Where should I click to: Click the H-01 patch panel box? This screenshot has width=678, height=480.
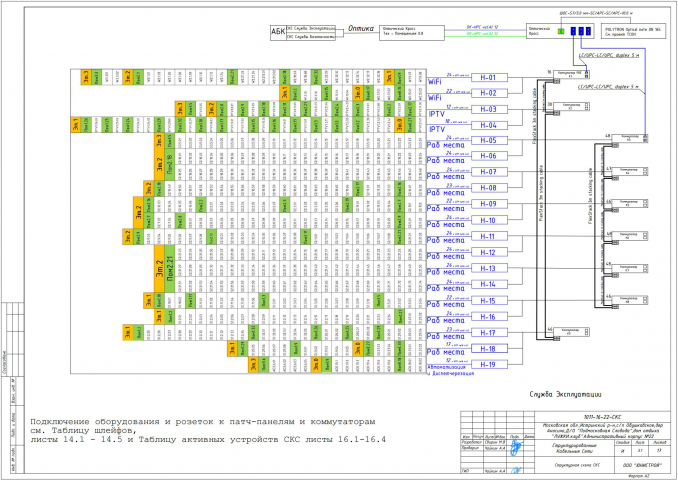(x=489, y=78)
